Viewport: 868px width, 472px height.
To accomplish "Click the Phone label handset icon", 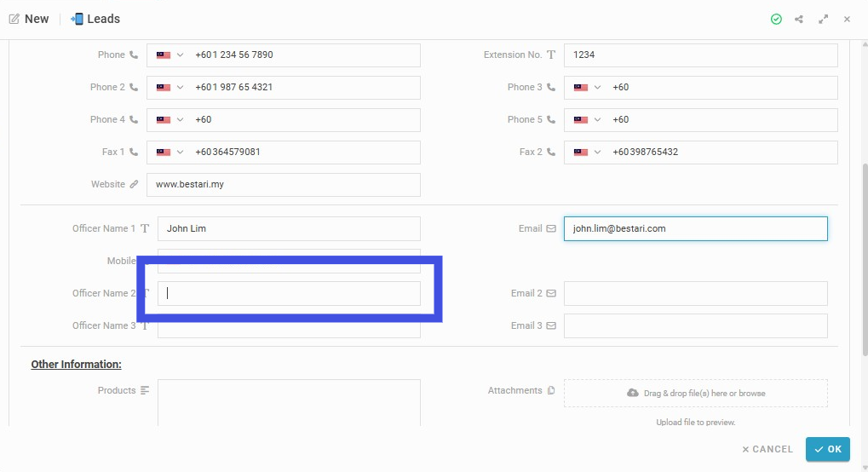I will (x=134, y=55).
